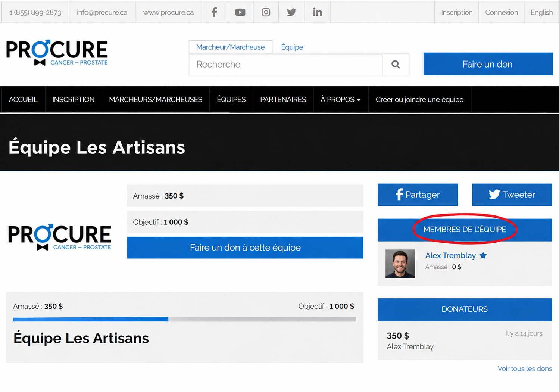The height and width of the screenshot is (392, 559).
Task: Click Alex Tremblay's profile photo
Action: click(x=400, y=264)
